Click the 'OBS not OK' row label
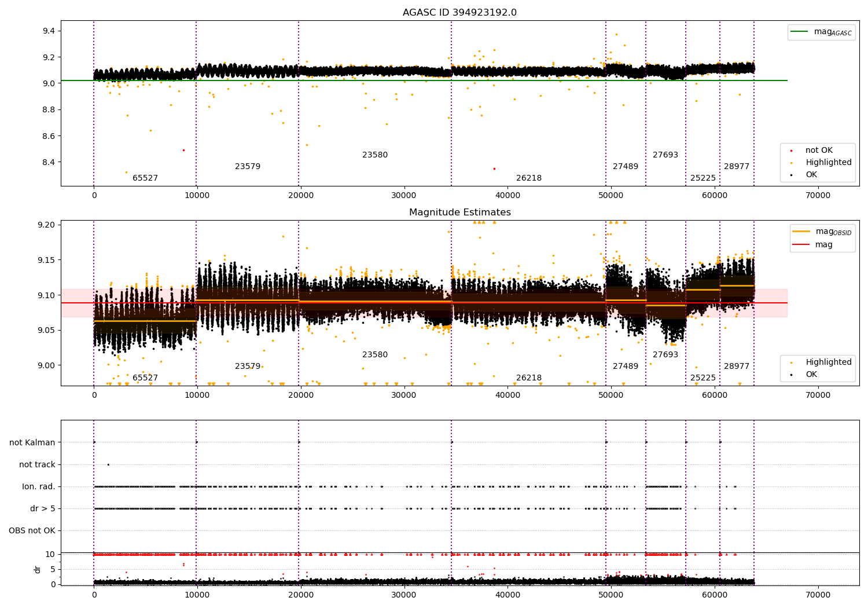The image size is (868, 608). click(x=32, y=531)
